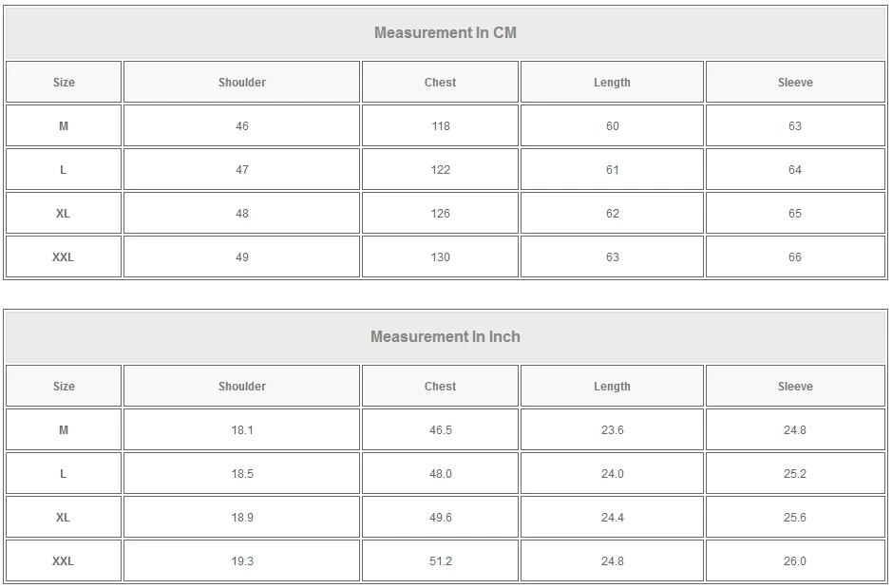This screenshot has width=892, height=588.
Task: Click shoulder value 47 for size L
Action: (242, 170)
